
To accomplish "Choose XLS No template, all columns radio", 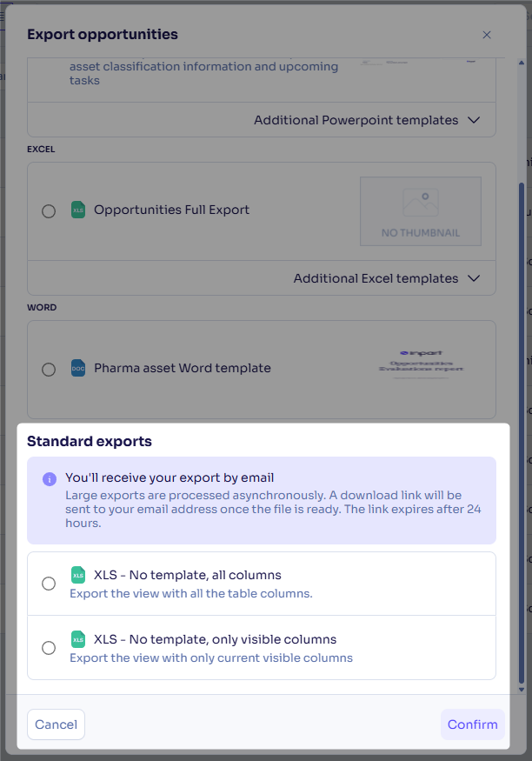I will point(49,584).
